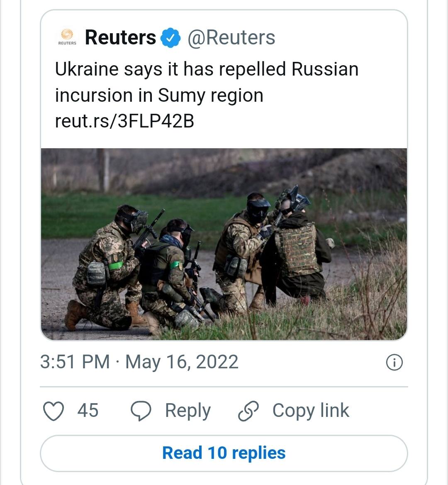Open the Reuters display name

(120, 37)
